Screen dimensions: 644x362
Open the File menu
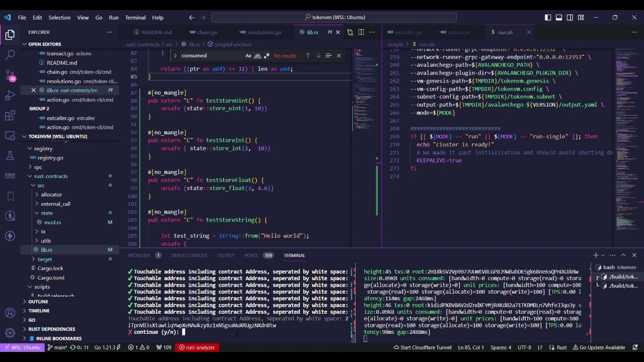tap(22, 18)
